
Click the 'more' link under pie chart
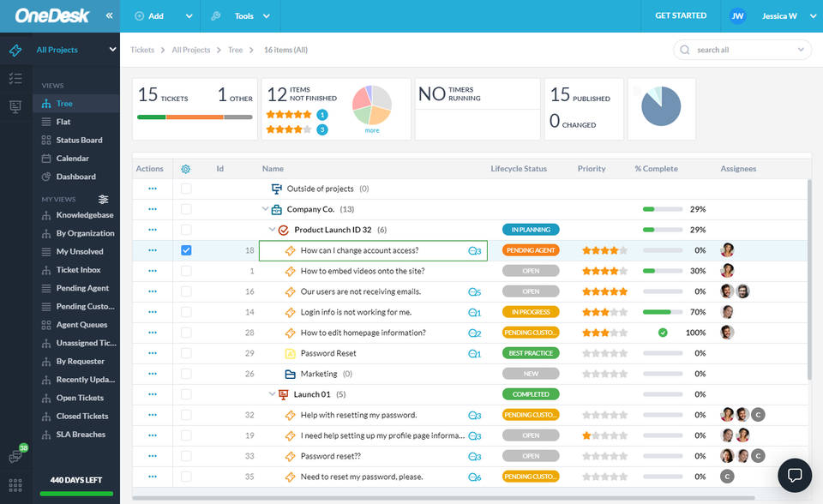[x=371, y=130]
